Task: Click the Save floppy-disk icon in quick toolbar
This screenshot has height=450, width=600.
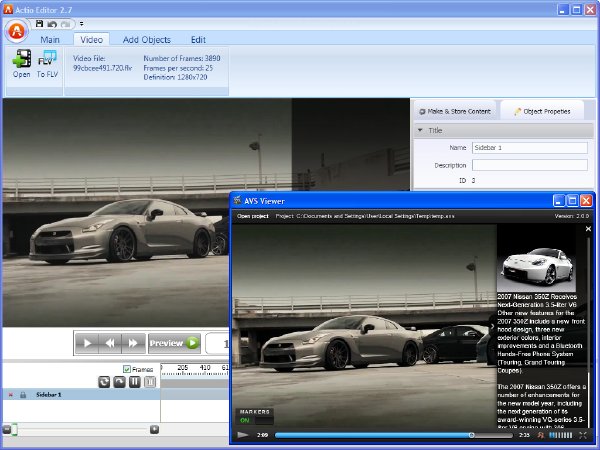Action: click(x=39, y=24)
